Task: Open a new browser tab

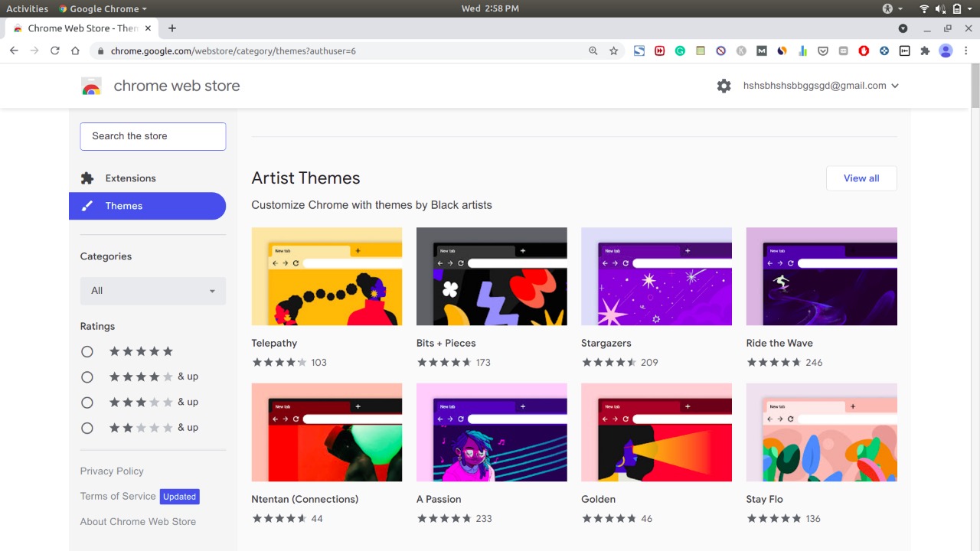Action: pyautogui.click(x=172, y=28)
